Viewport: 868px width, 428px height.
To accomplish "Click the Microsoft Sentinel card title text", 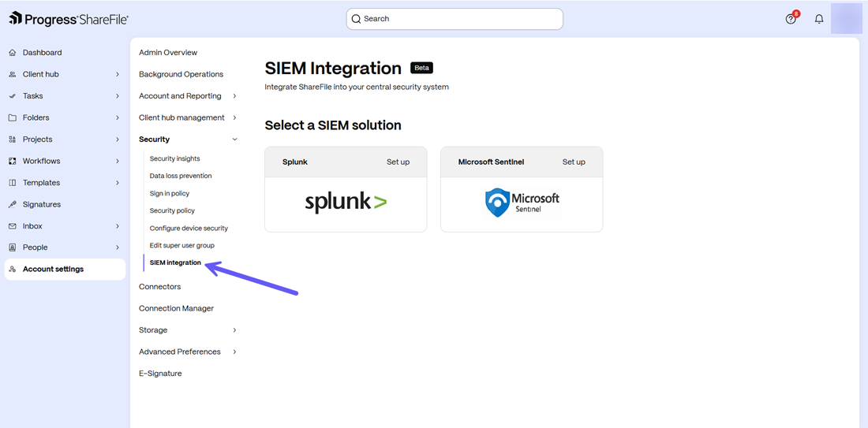I will [491, 162].
